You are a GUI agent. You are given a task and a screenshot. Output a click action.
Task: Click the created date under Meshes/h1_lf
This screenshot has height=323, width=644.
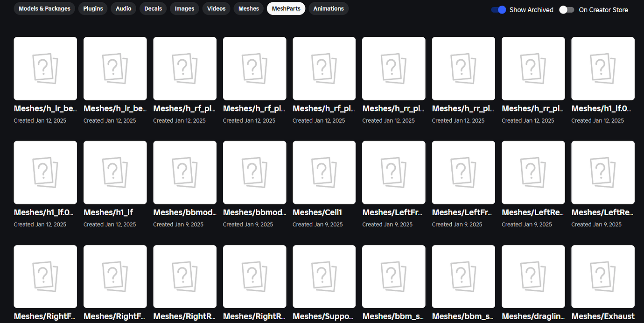click(110, 225)
